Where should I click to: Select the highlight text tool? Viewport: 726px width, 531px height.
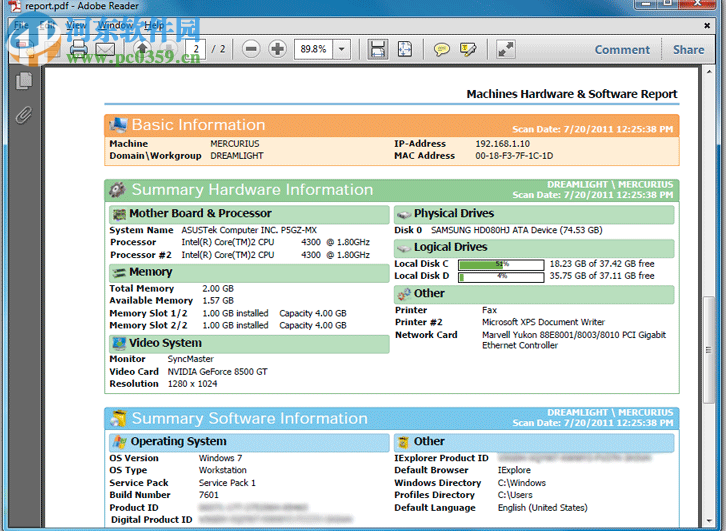pyautogui.click(x=468, y=49)
